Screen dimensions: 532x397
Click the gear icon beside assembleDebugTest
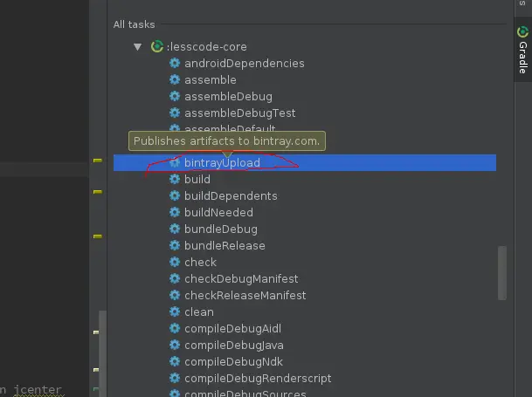click(175, 113)
